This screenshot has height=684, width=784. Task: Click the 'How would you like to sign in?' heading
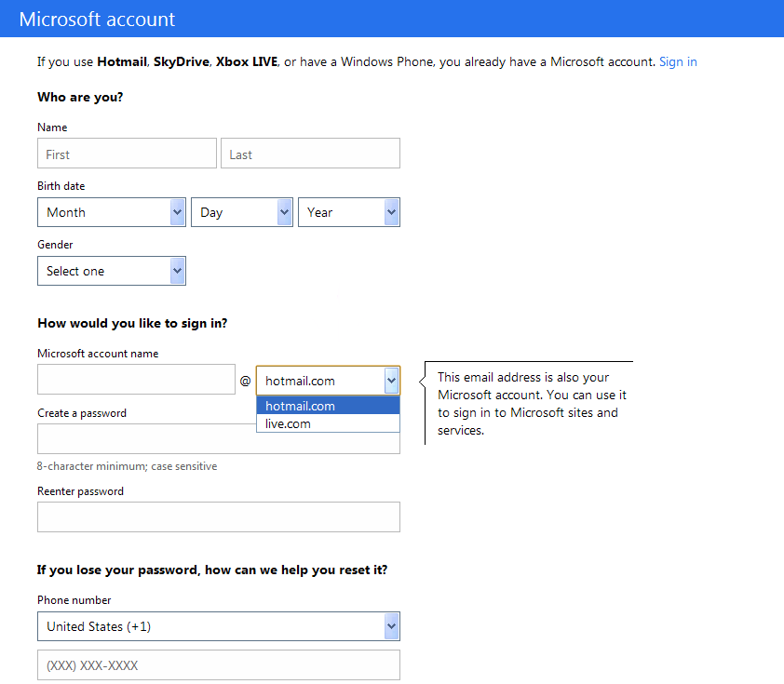132,323
